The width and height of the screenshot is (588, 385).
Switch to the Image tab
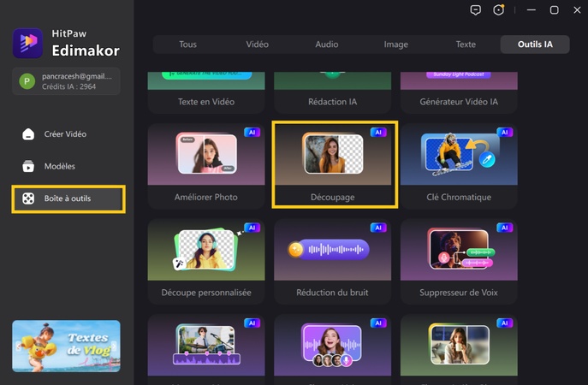coord(396,44)
